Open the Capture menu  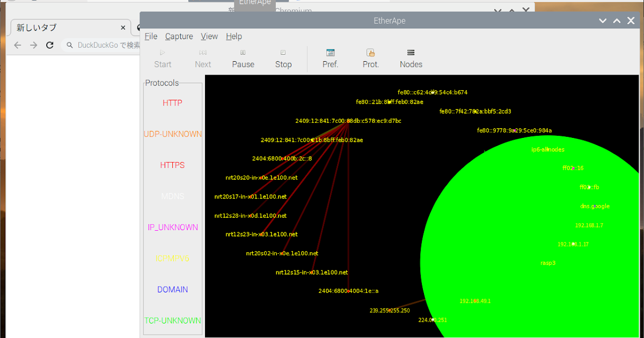(179, 36)
